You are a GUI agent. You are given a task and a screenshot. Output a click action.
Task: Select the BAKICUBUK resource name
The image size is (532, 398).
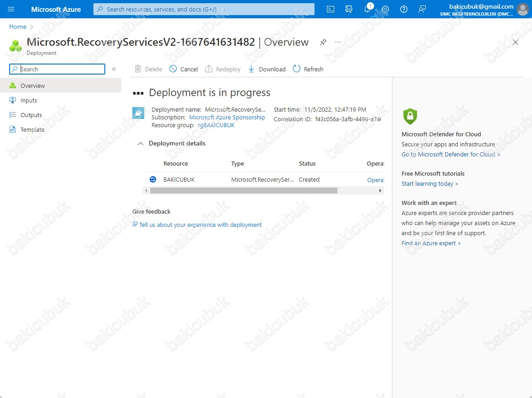(179, 180)
